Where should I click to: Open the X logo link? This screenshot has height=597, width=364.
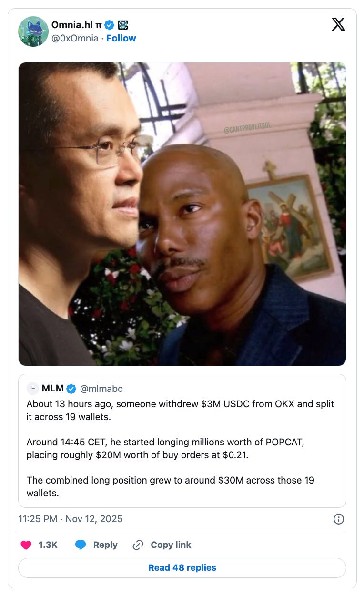(x=338, y=24)
